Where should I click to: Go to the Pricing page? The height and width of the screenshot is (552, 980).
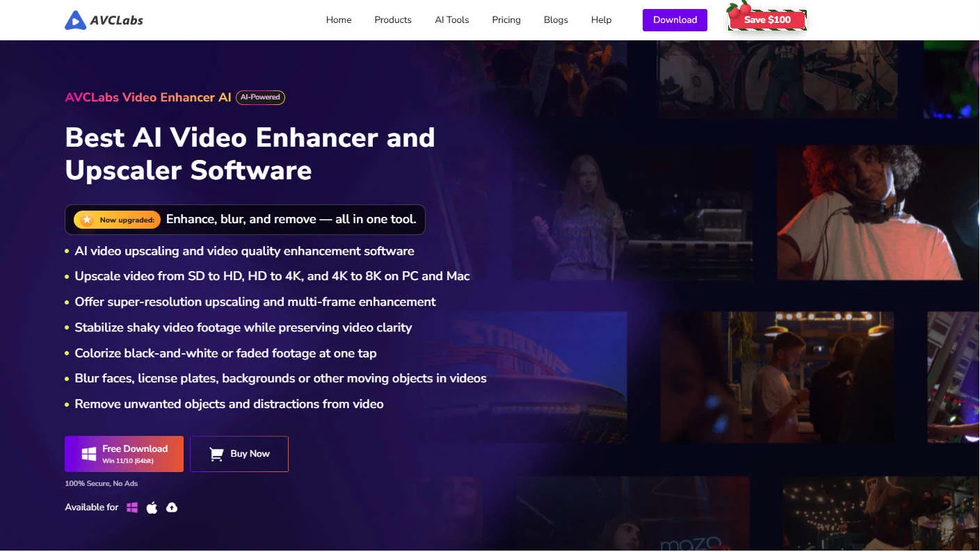506,19
